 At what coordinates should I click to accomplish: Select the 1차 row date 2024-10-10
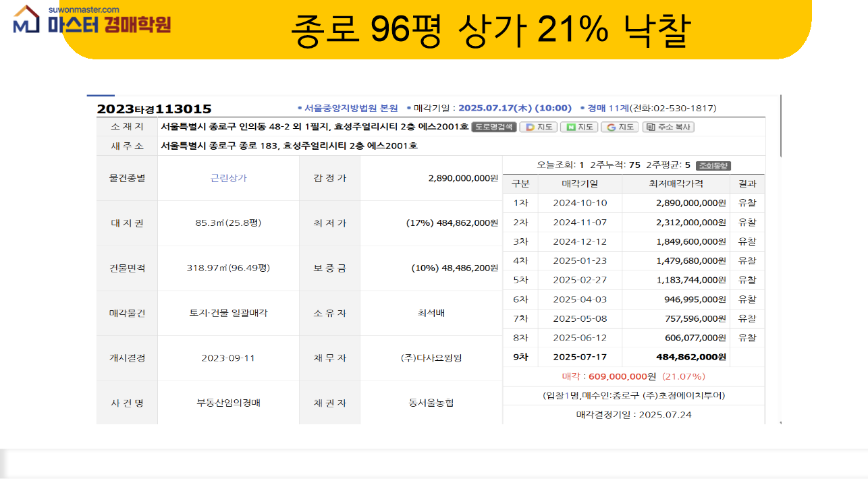point(580,202)
